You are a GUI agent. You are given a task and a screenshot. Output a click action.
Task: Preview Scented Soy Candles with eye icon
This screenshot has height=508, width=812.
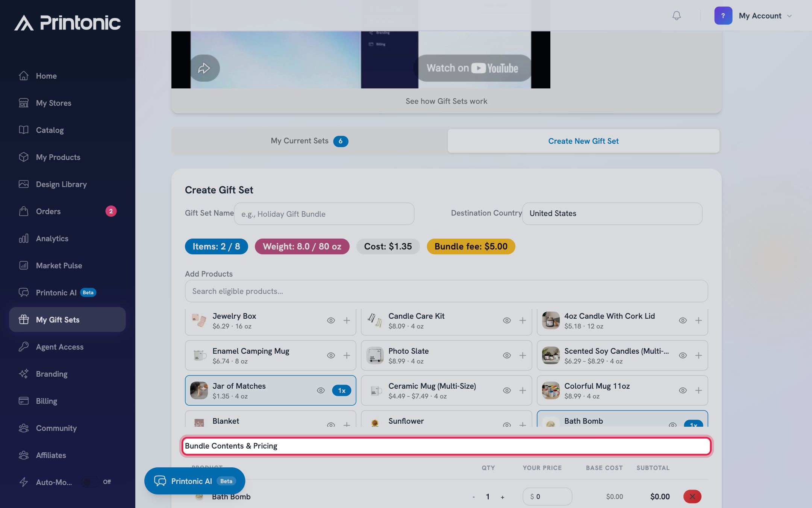coord(683,356)
